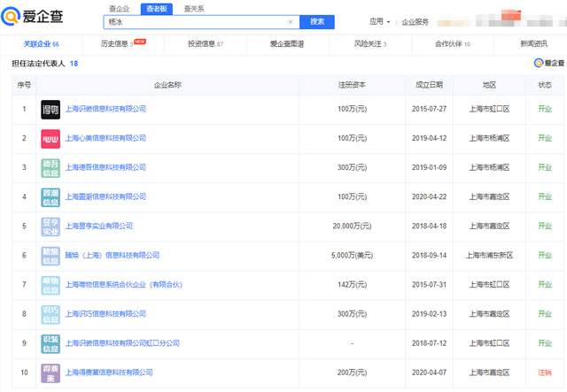Image resolution: width=567 pixels, height=392 pixels.
Task: Open 上海识装信息科技有限公司 company link
Action: [105, 109]
